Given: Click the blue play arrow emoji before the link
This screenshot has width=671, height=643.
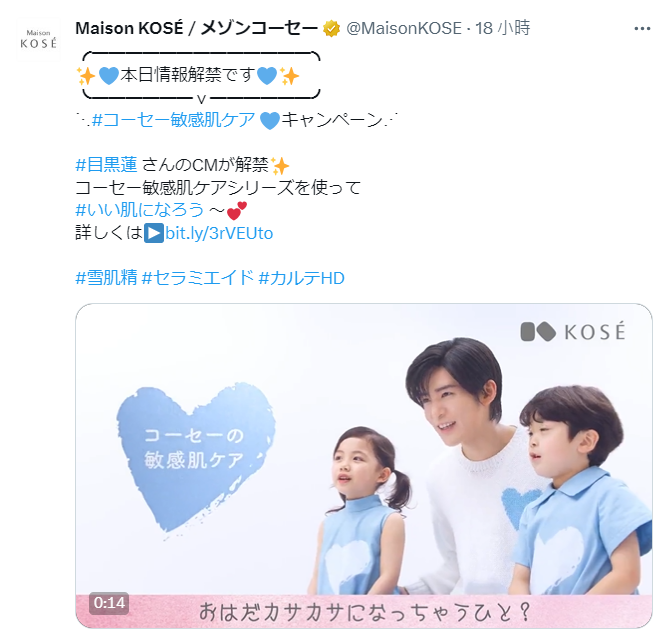Looking at the screenshot, I should [154, 234].
